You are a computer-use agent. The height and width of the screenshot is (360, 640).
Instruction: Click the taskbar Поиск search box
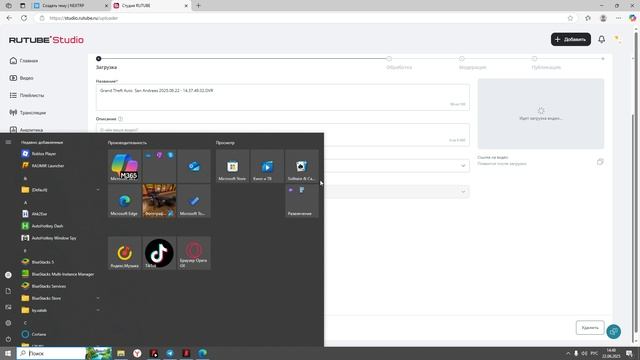pyautogui.click(x=51, y=353)
